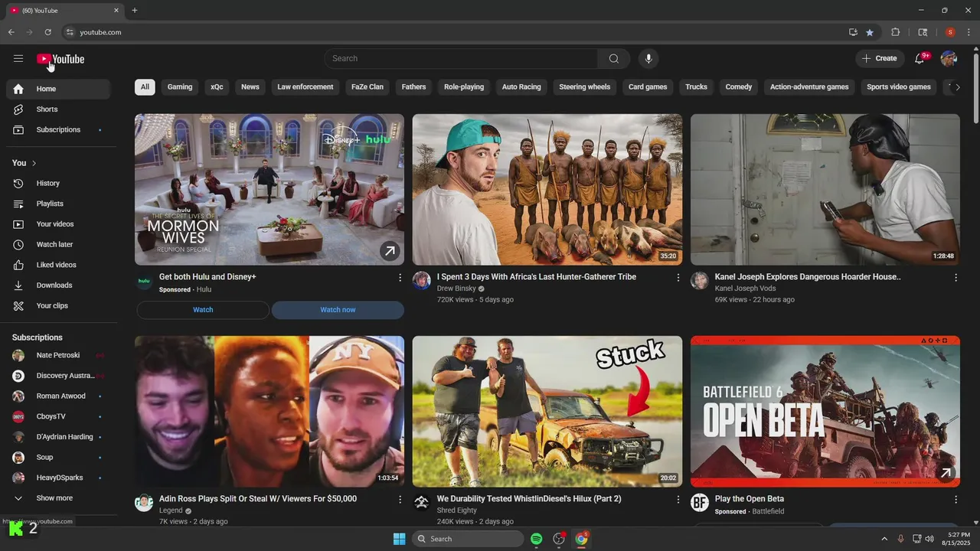Open Spotify from the taskbar
Screen dimensions: 980x551
536,539
